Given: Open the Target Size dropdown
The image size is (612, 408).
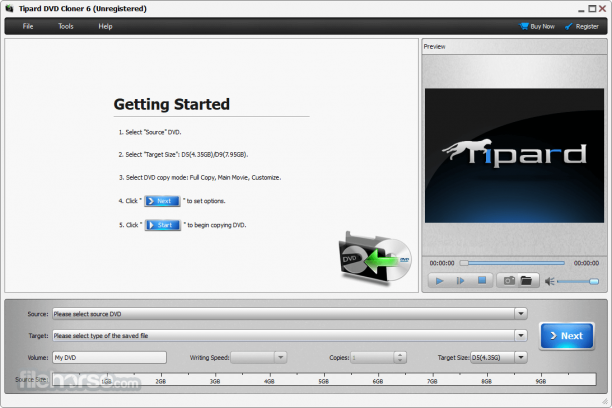Looking at the screenshot, I should click(521, 357).
